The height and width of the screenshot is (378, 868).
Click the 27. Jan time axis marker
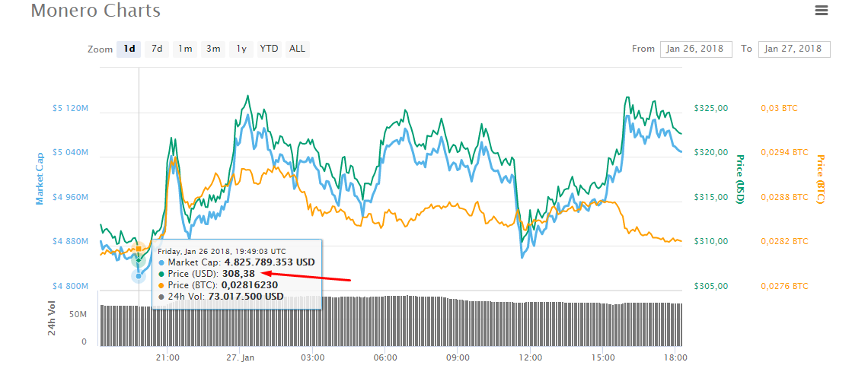tap(241, 357)
